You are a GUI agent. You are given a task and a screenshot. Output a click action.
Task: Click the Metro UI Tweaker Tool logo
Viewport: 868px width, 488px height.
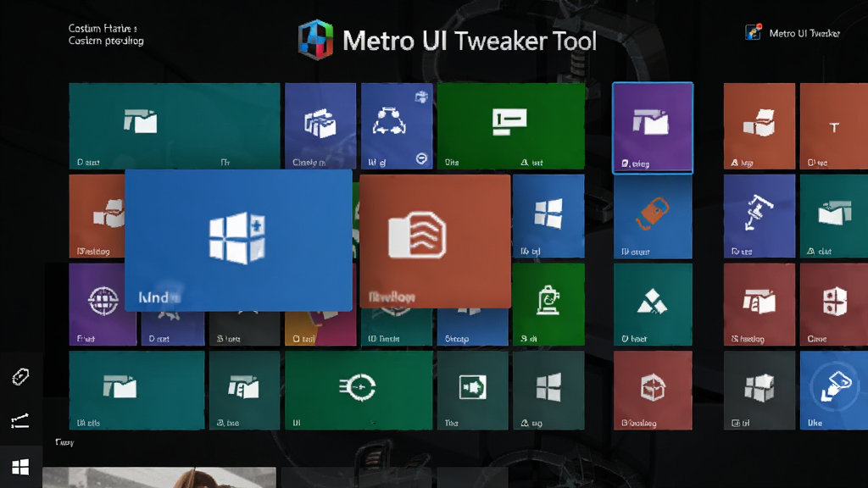coord(315,39)
